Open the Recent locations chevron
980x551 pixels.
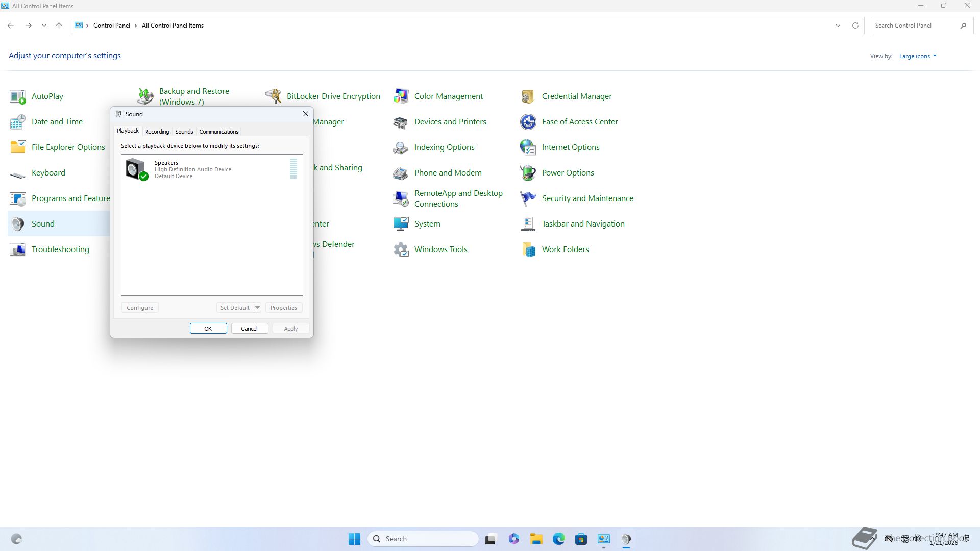pyautogui.click(x=44, y=26)
